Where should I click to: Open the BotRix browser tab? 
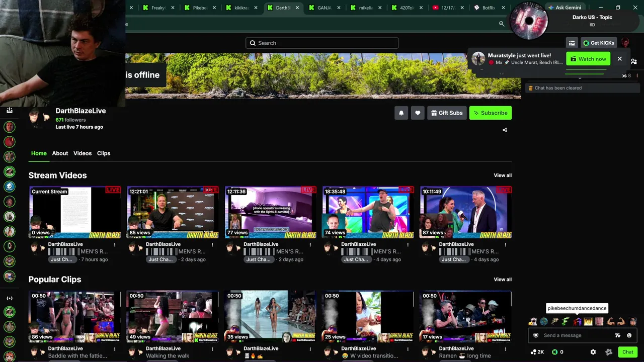click(x=489, y=8)
